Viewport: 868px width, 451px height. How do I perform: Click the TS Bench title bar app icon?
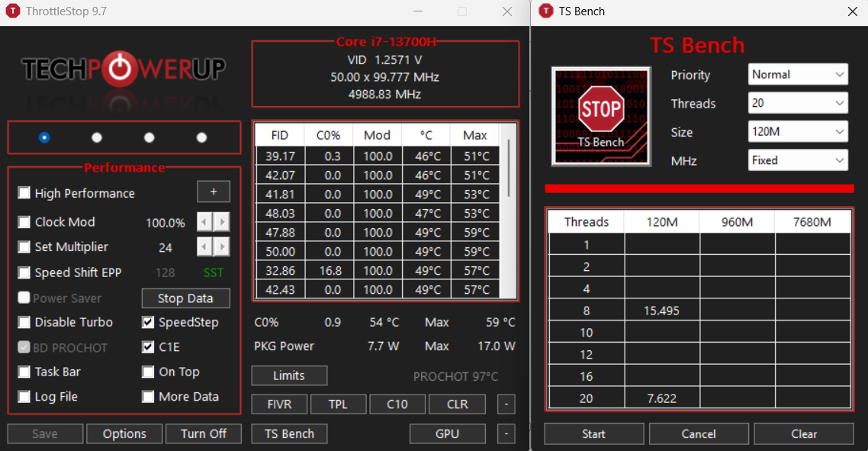(x=546, y=11)
